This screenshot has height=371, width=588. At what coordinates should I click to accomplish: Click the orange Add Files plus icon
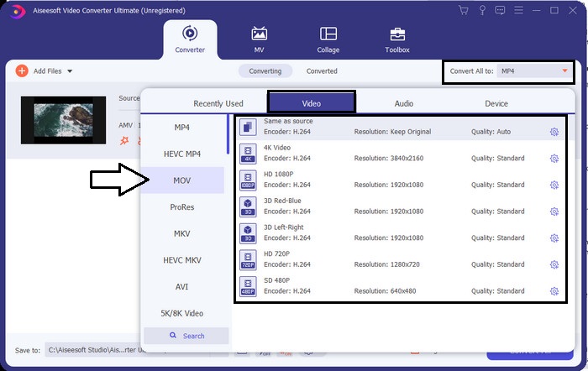coord(22,71)
